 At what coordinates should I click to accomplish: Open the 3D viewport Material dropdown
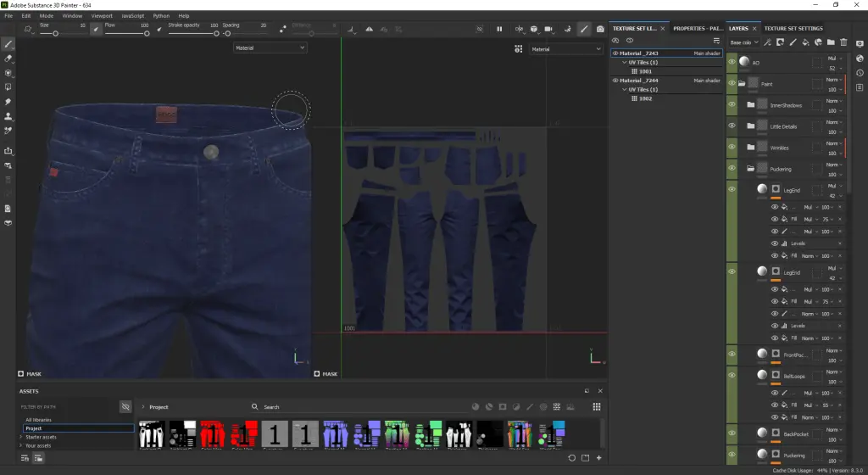pyautogui.click(x=270, y=48)
